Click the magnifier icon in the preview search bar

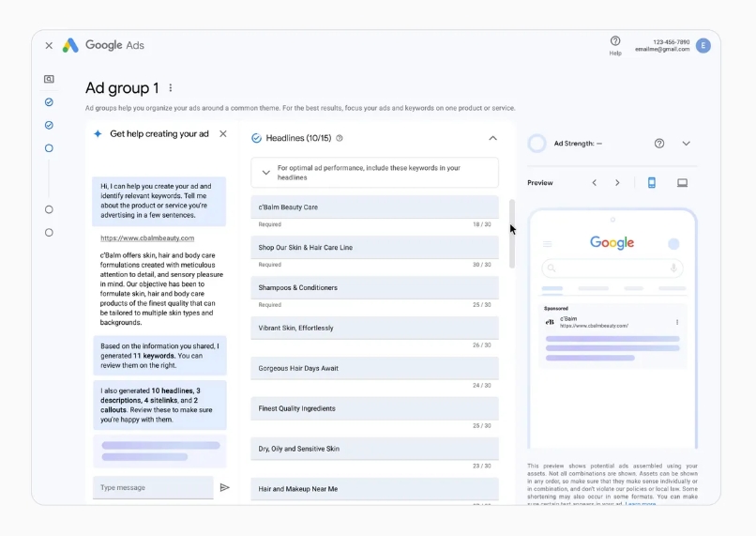point(552,268)
